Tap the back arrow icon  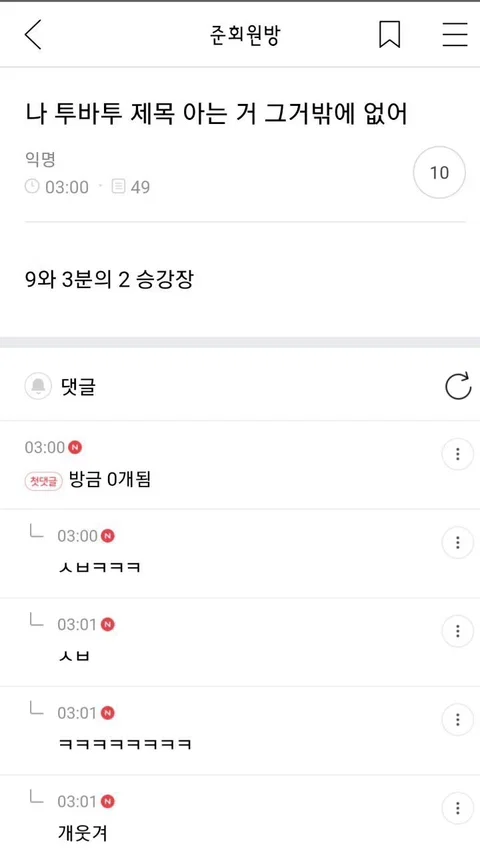click(x=33, y=35)
